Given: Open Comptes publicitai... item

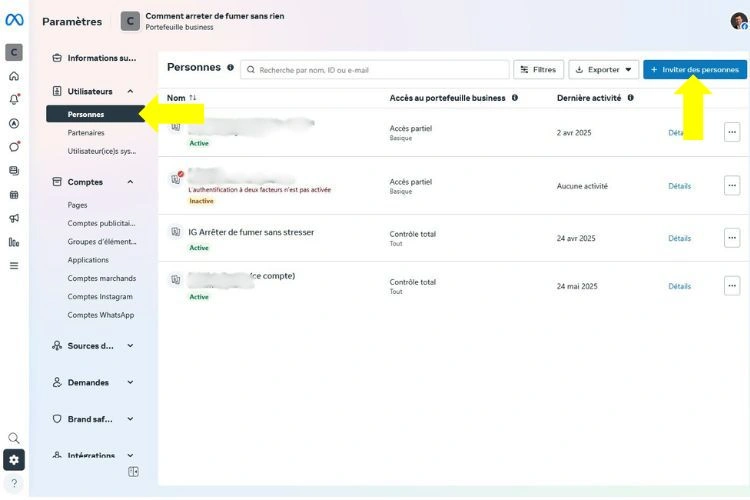Looking at the screenshot, I should coord(101,223).
